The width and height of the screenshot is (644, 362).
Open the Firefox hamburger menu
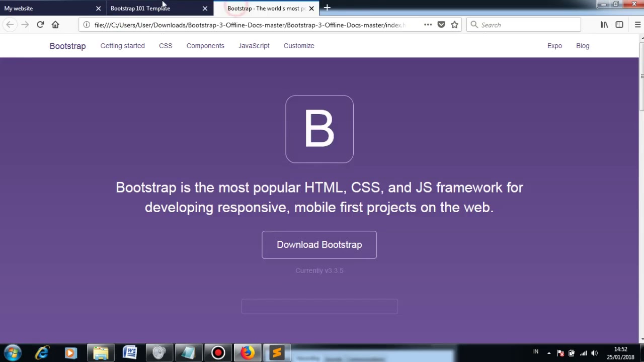tap(636, 24)
